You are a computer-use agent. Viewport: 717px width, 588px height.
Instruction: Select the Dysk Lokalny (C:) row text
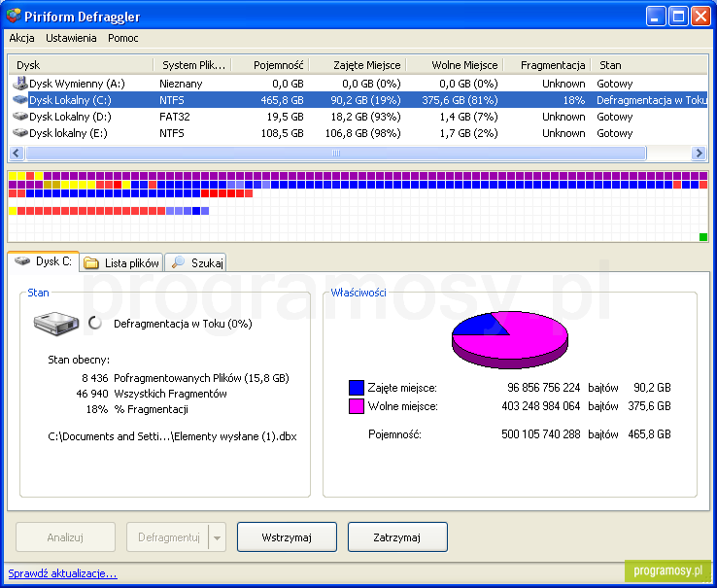pos(70,100)
